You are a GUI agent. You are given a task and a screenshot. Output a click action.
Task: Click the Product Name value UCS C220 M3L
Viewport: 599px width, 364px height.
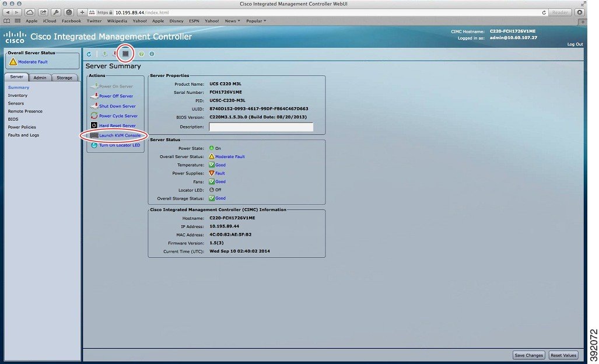pos(225,84)
